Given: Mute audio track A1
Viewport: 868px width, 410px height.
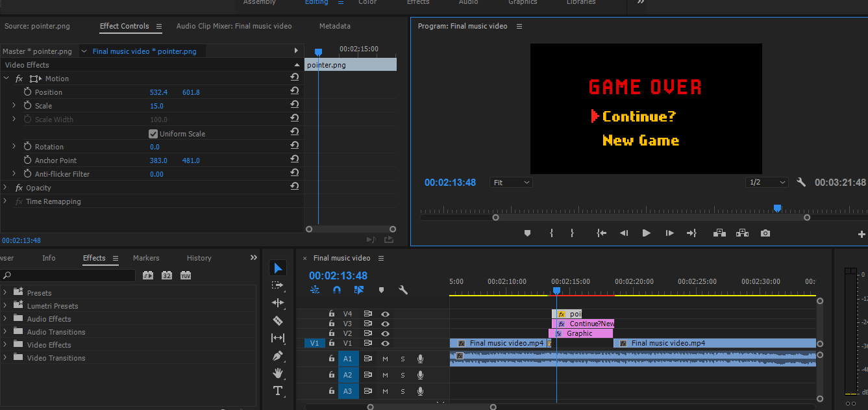Looking at the screenshot, I should [385, 358].
